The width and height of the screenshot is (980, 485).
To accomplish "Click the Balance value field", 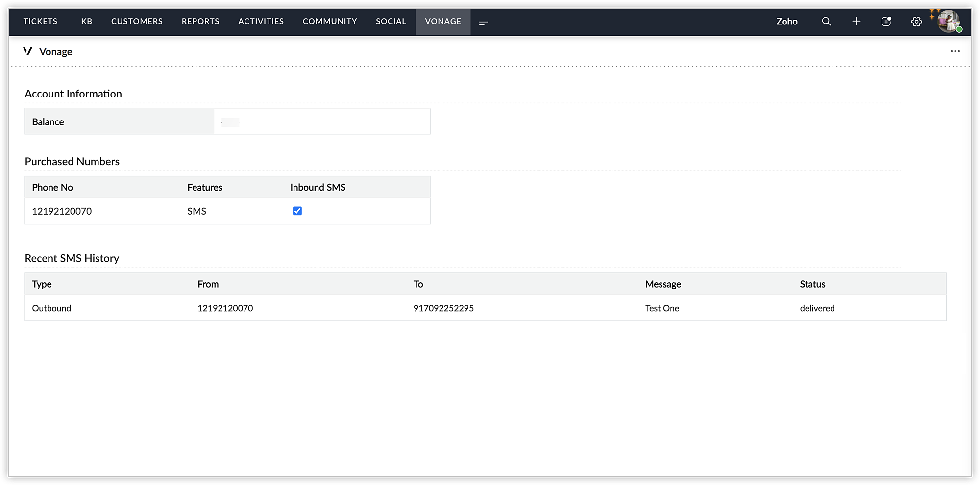I will (321, 122).
